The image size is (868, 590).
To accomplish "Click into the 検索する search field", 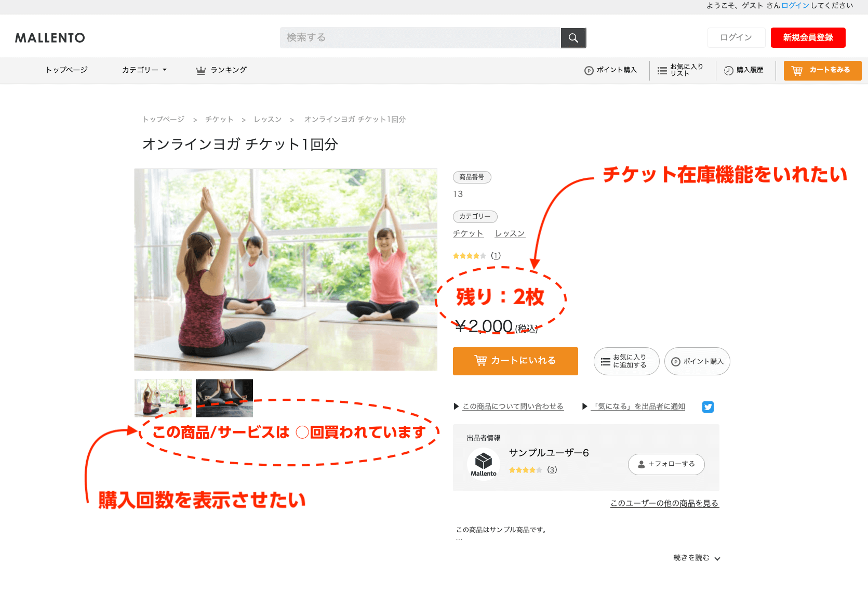I will pyautogui.click(x=420, y=38).
